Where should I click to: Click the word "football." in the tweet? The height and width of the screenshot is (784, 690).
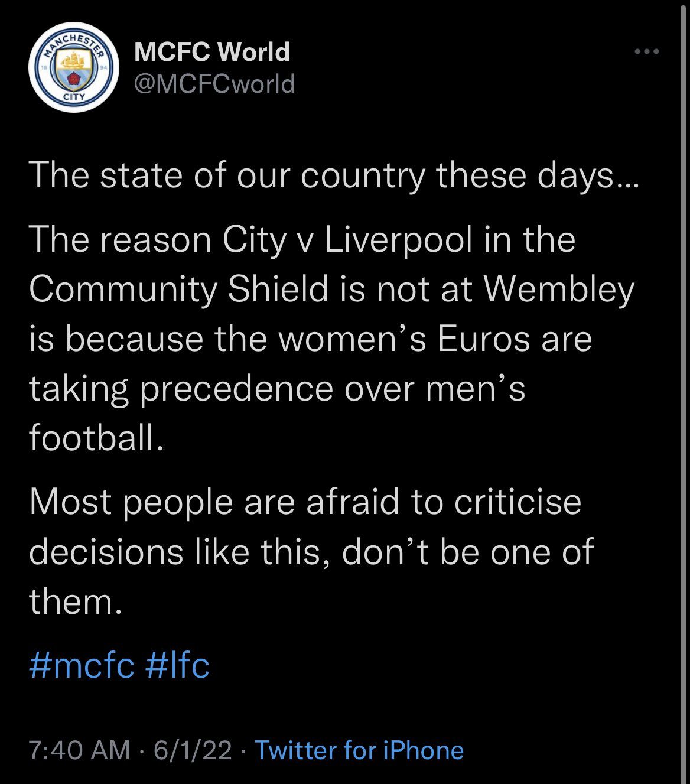tap(96, 438)
